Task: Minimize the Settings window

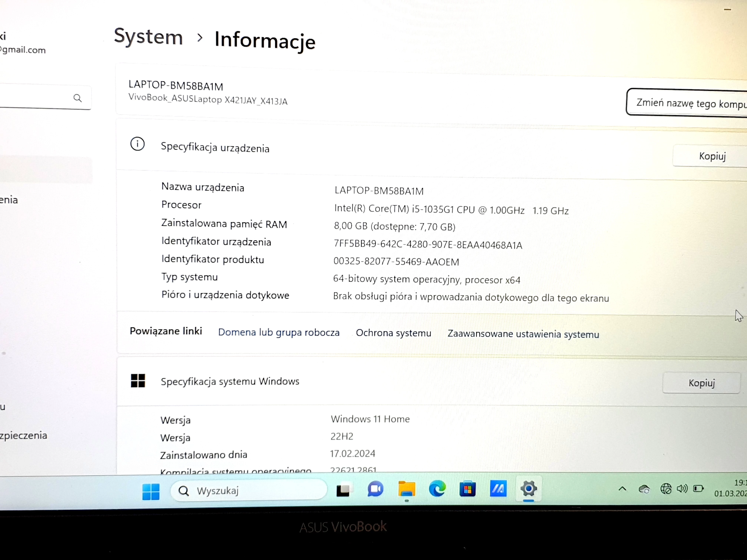Action: pos(728,9)
